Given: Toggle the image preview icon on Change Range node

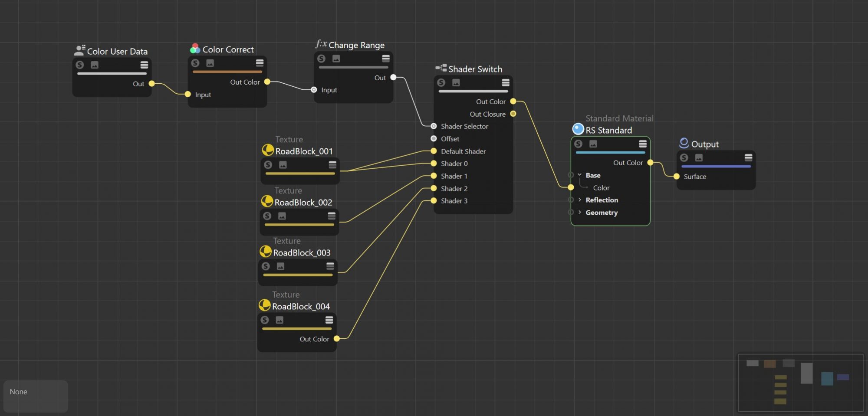Looking at the screenshot, I should pyautogui.click(x=336, y=59).
